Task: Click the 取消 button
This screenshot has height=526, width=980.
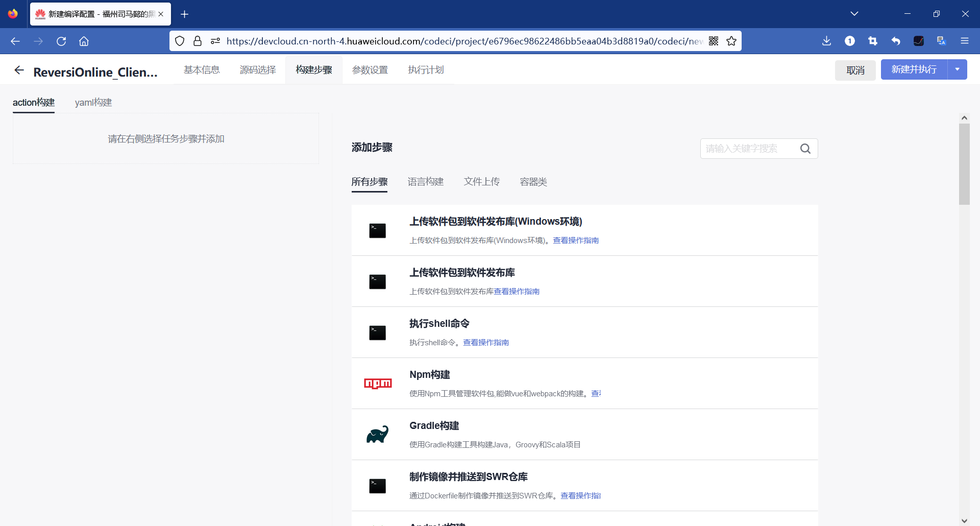Action: point(855,70)
